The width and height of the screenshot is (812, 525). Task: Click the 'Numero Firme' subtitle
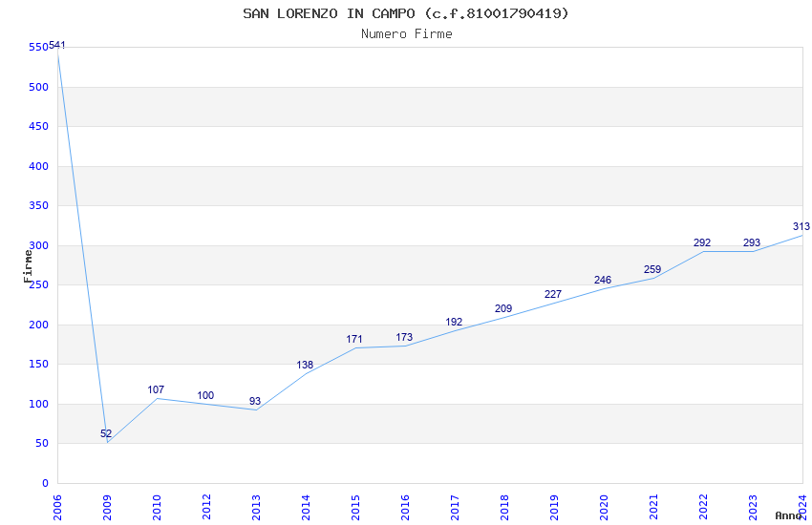(x=407, y=34)
